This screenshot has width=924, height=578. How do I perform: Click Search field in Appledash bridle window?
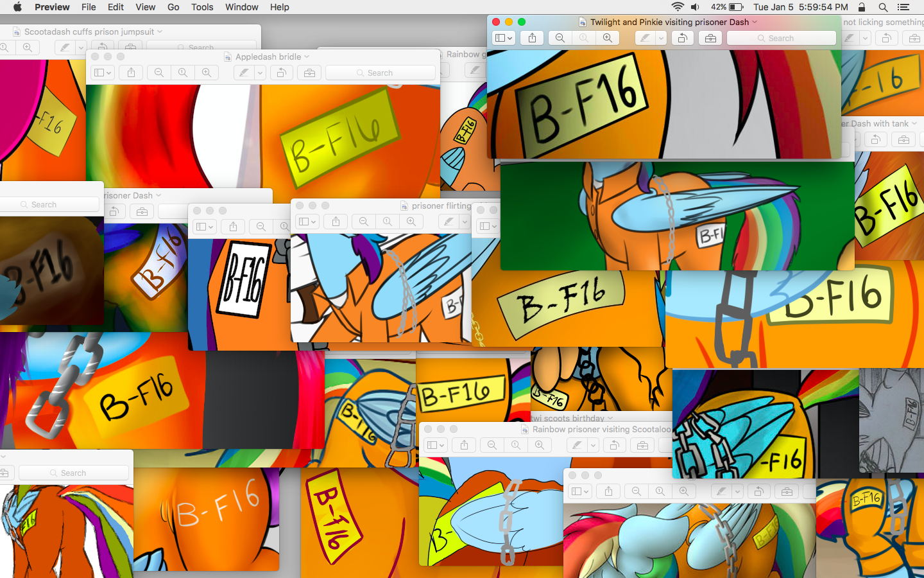pyautogui.click(x=380, y=73)
